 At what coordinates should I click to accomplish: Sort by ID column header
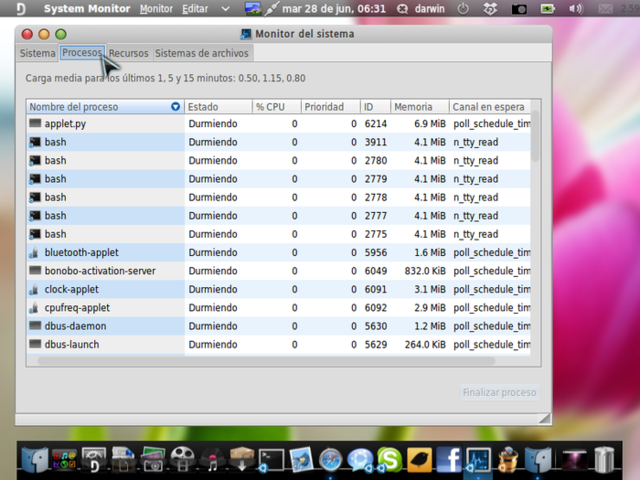click(375, 107)
